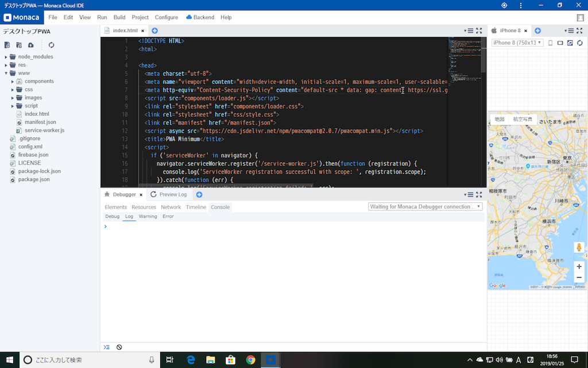
Task: Open the Network debugger tab
Action: (171, 207)
